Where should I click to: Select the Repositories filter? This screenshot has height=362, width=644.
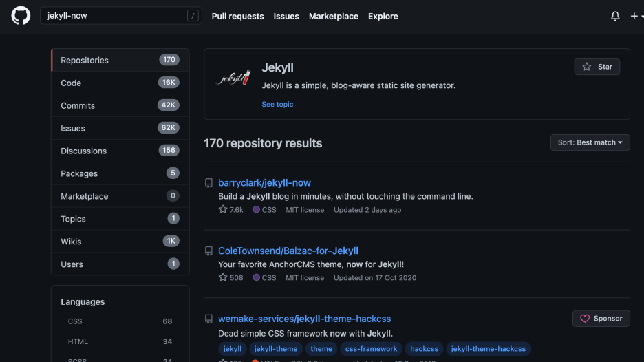pos(120,60)
